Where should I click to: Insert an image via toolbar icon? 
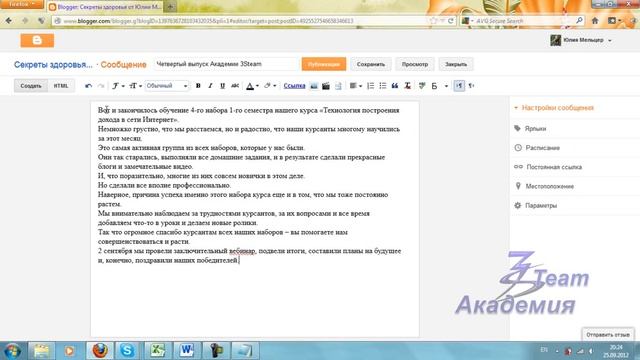coord(314,86)
